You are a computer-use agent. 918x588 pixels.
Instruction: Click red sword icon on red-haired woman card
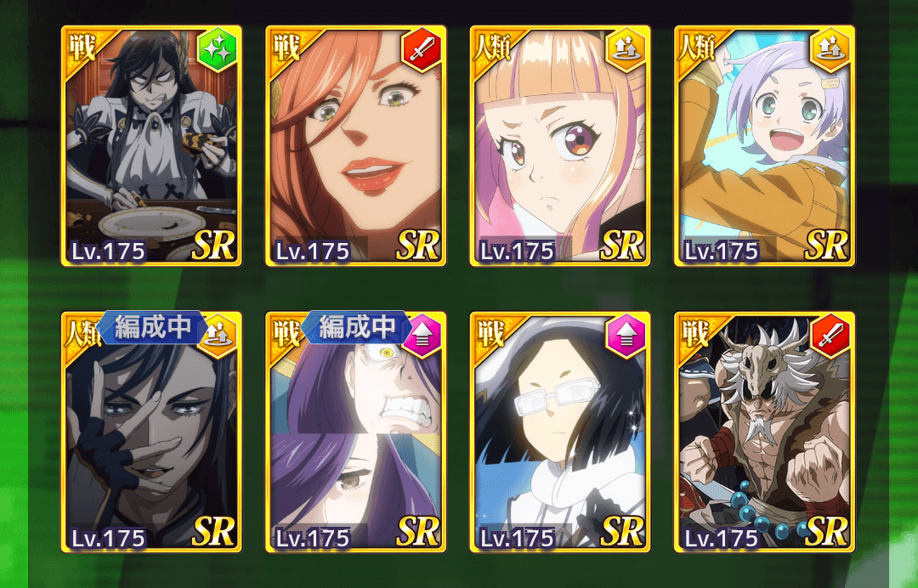pyautogui.click(x=422, y=50)
